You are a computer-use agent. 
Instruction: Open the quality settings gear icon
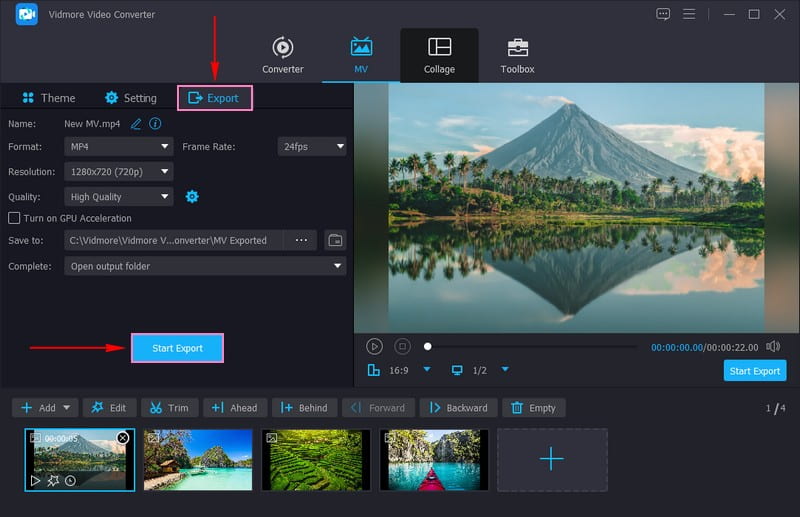[192, 197]
